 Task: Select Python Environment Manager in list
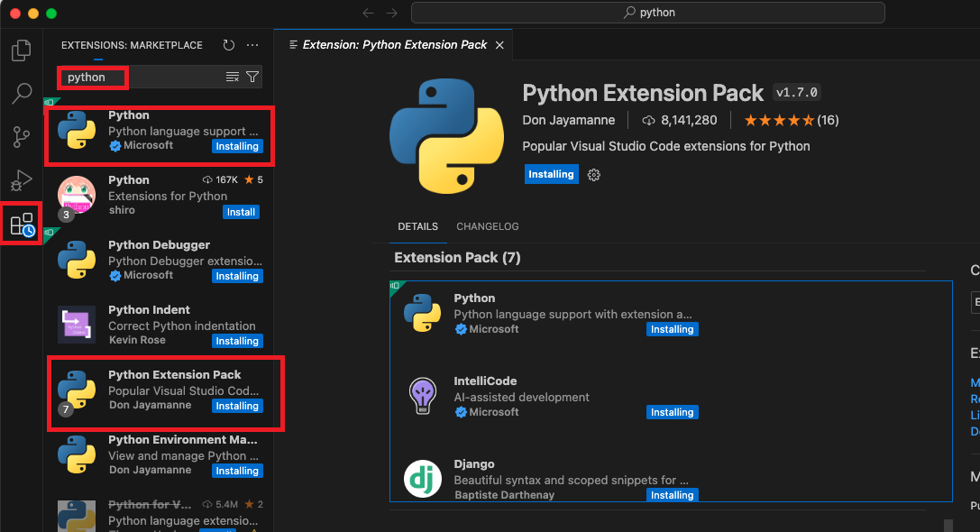click(159, 455)
